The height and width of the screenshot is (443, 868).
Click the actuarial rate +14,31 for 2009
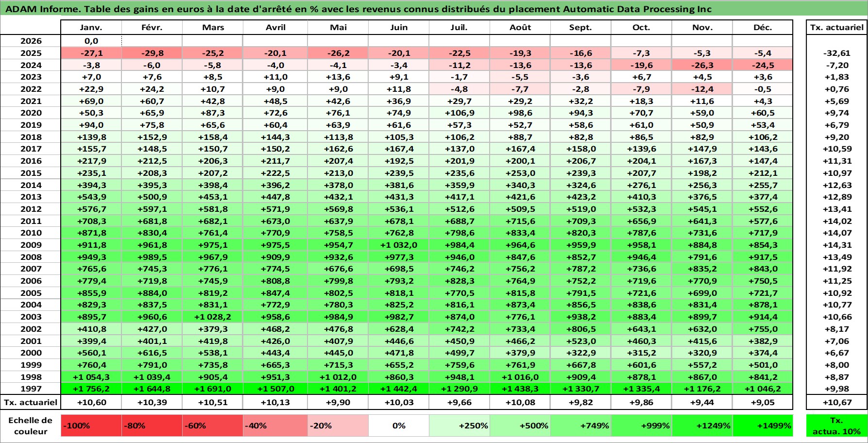click(837, 245)
